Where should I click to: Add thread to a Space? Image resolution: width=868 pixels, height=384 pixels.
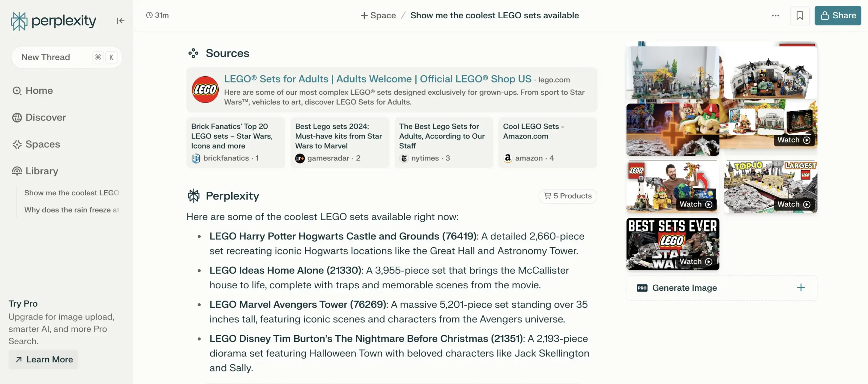point(378,15)
